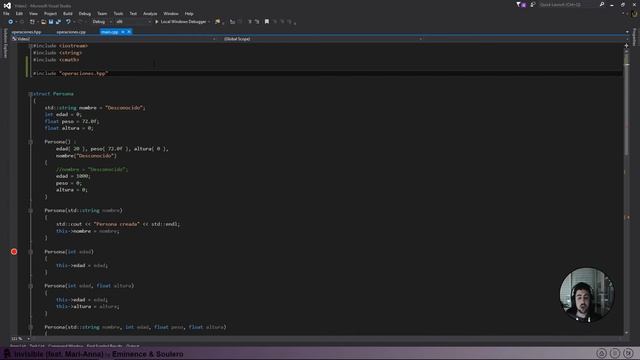Start Local Windows Debugger
Screen dimensions: 640x360
pos(180,22)
